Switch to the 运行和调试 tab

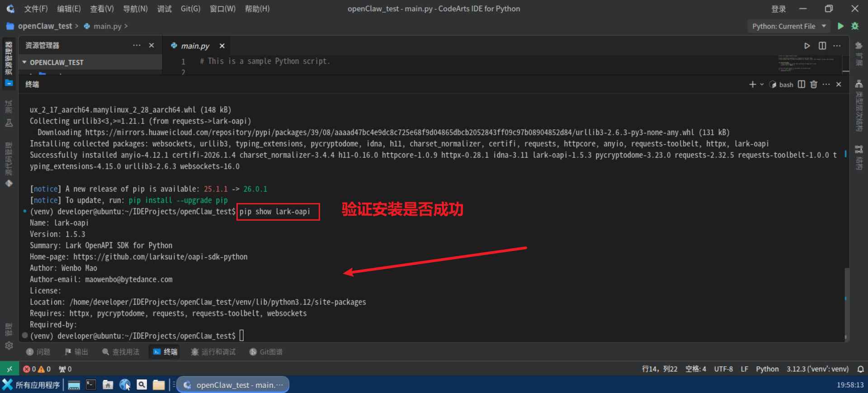click(213, 352)
